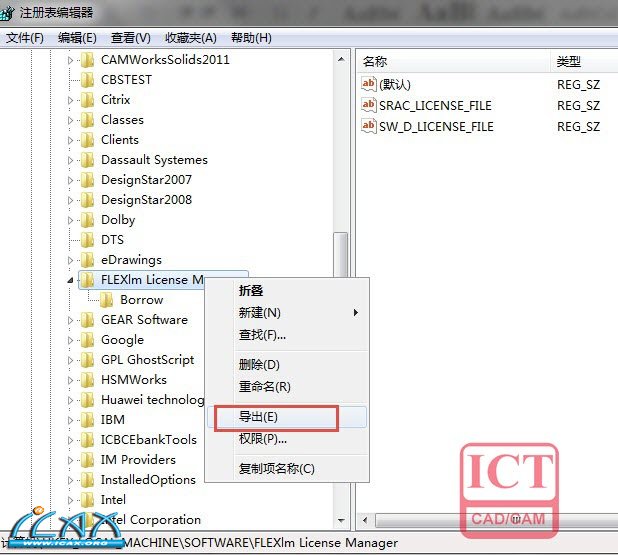Select the Dassault Systemes folder icon

click(87, 160)
